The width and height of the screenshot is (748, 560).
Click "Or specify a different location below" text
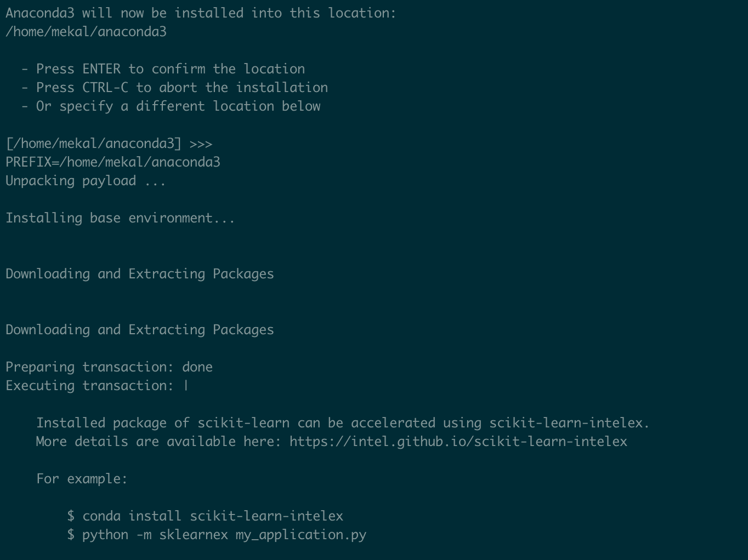pos(178,106)
